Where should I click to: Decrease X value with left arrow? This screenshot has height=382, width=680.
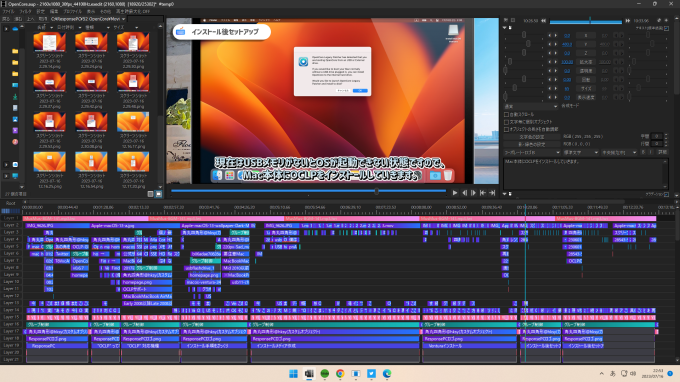[550, 36]
